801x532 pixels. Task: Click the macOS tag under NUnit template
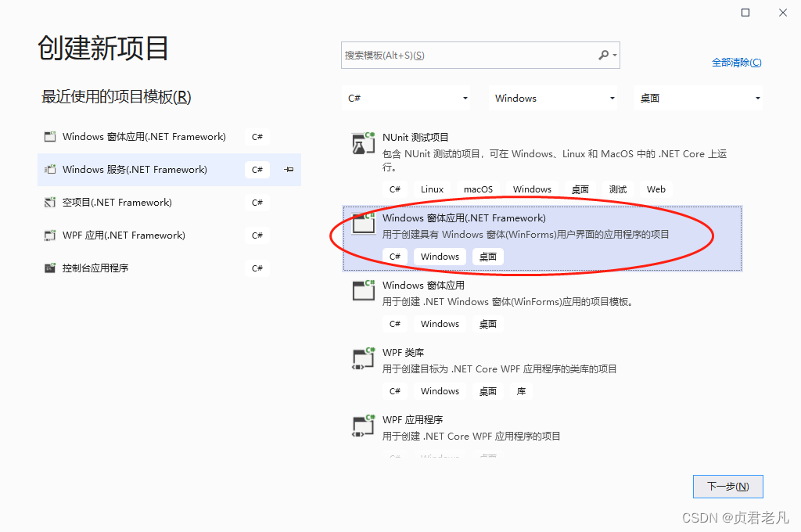click(x=478, y=189)
